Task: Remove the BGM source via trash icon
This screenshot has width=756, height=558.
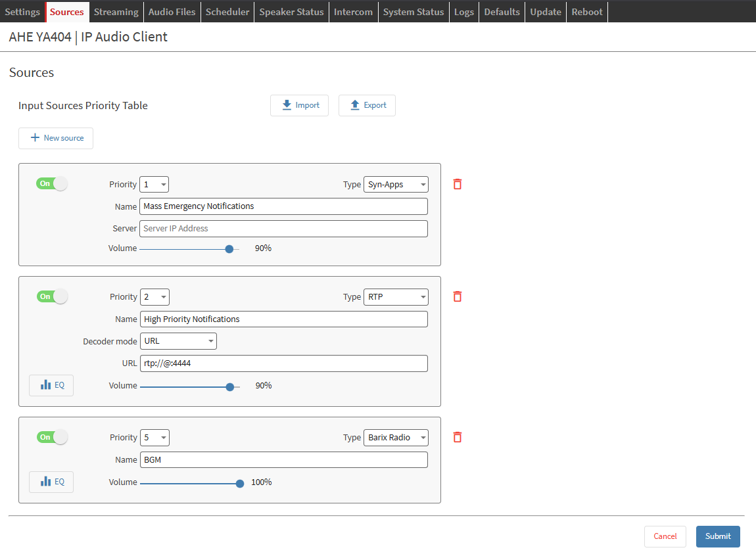Action: coord(458,437)
